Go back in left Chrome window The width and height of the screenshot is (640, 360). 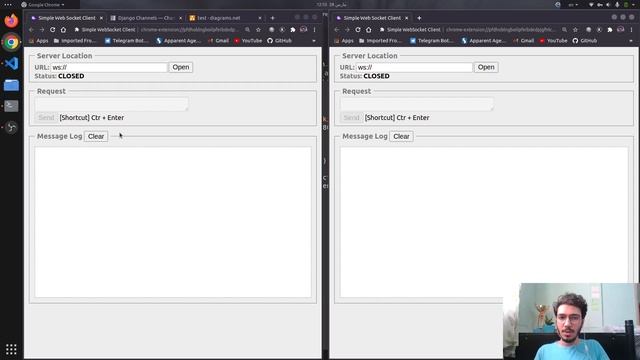(31, 30)
